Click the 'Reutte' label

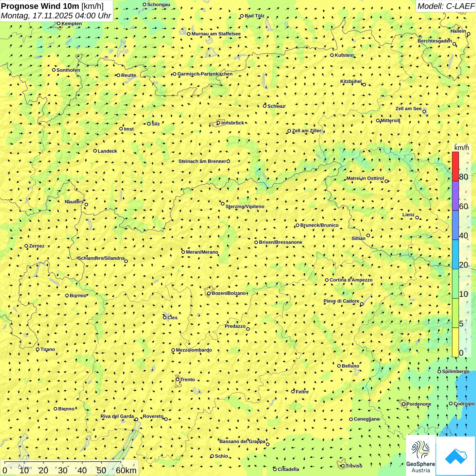(129, 75)
